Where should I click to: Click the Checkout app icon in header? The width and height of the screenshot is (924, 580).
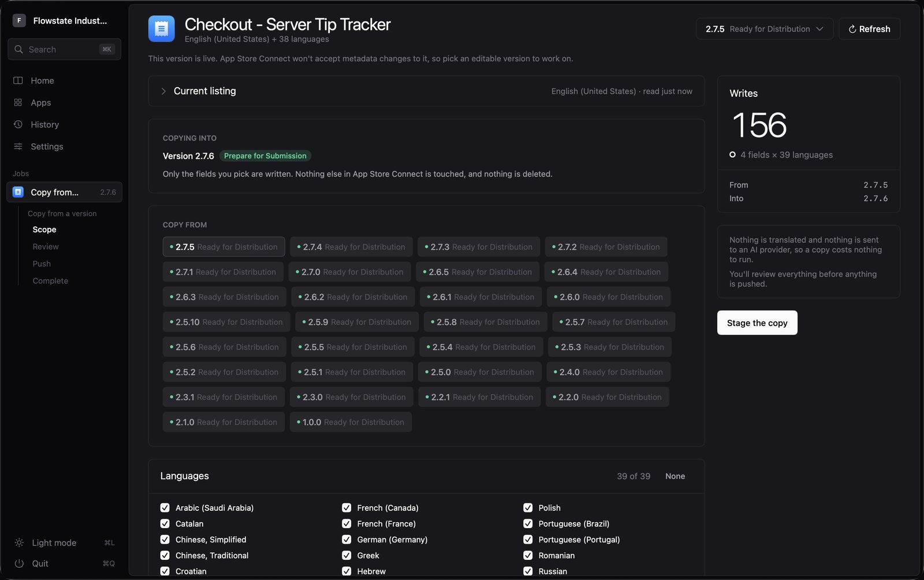[162, 29]
